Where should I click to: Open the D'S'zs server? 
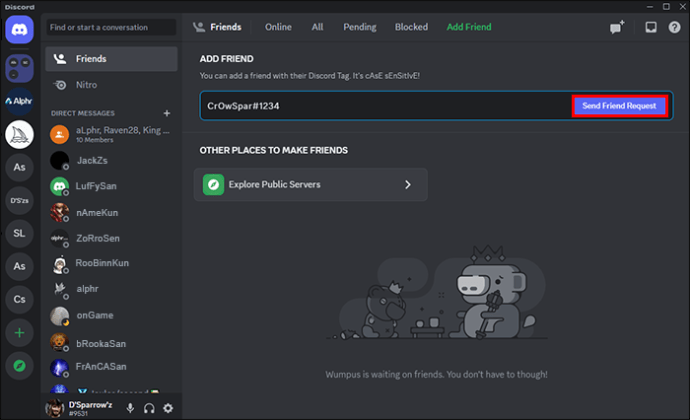point(19,200)
